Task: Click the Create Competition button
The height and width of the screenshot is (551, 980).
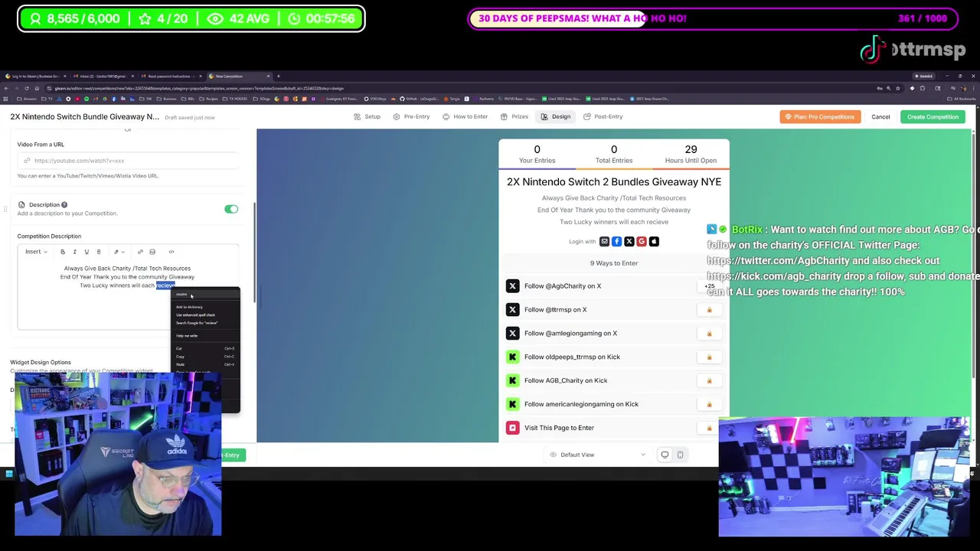Action: click(933, 116)
